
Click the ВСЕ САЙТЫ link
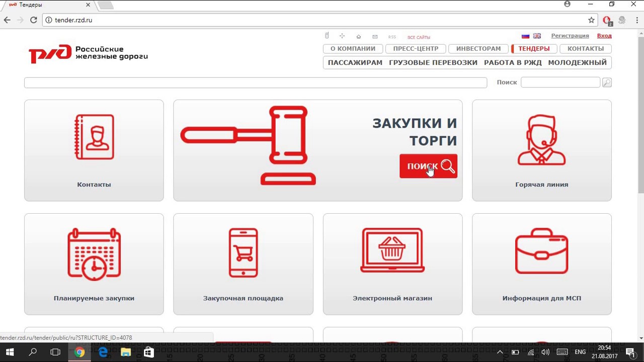click(x=419, y=37)
